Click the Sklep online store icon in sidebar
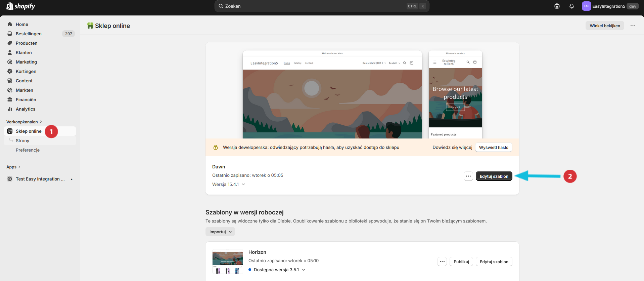The height and width of the screenshot is (281, 644). pos(10,131)
